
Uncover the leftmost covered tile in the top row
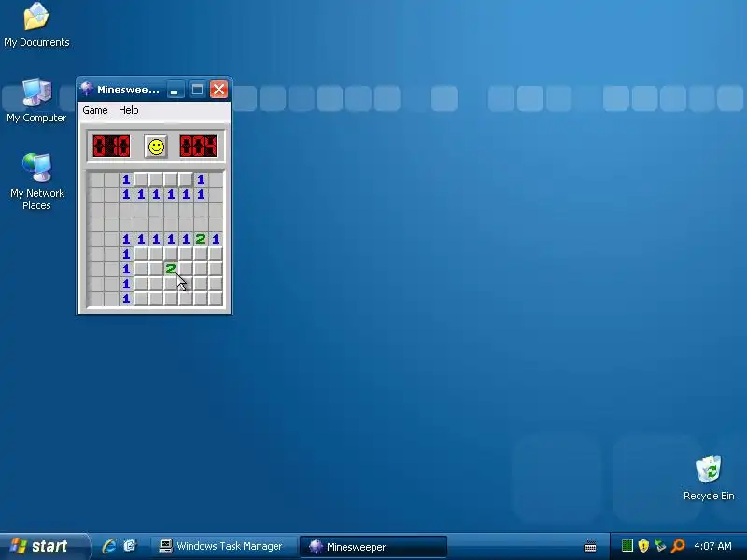tap(141, 179)
